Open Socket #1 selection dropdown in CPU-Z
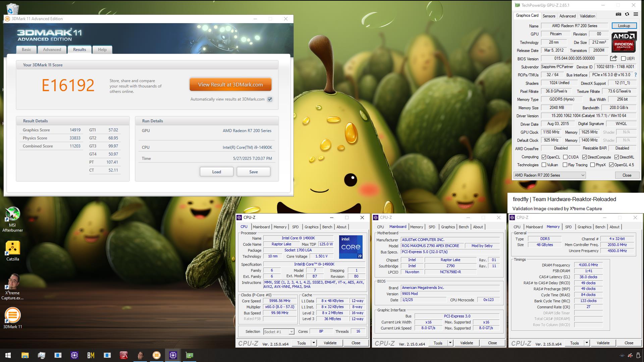 pyautogui.click(x=279, y=332)
